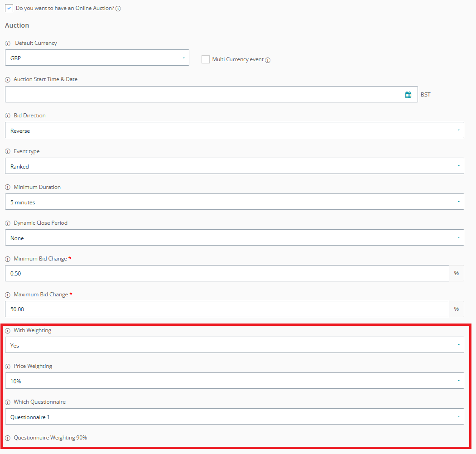Viewport: 476px width, 454px height.
Task: Click the Auction section heading
Action: click(x=17, y=25)
